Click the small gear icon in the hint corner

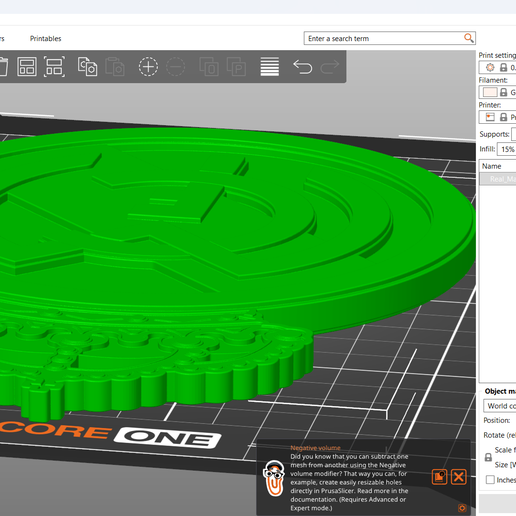(462, 508)
